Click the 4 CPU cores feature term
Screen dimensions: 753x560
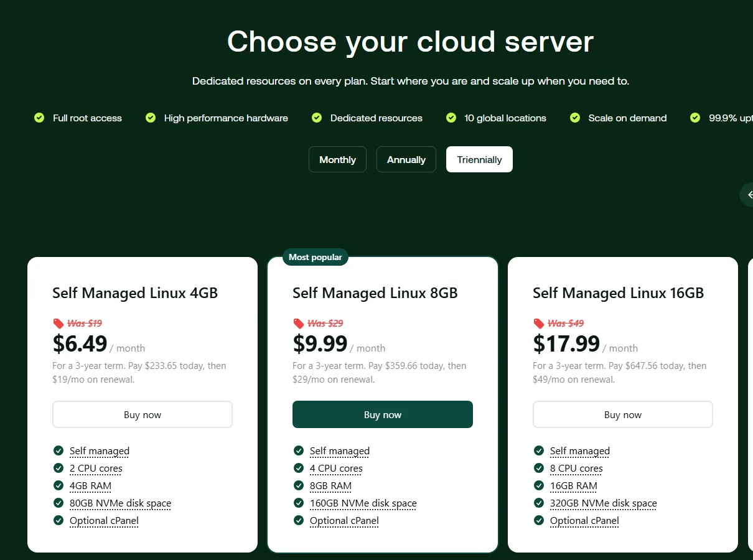(x=336, y=469)
